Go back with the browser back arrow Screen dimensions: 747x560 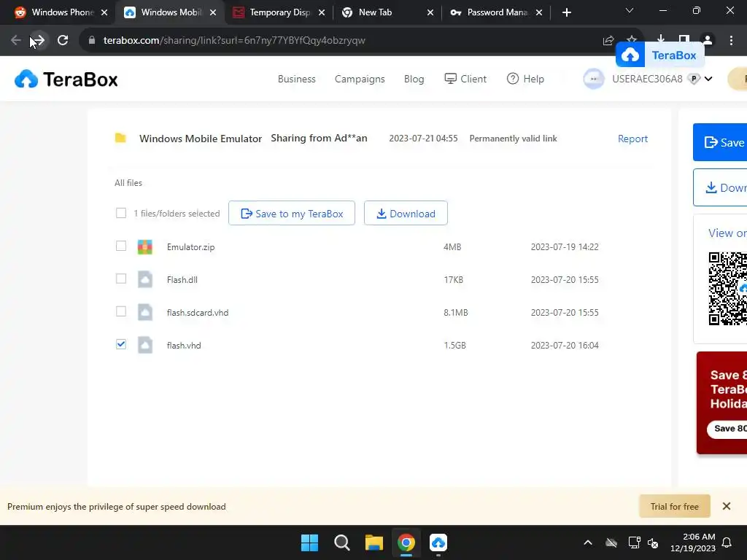(16, 41)
